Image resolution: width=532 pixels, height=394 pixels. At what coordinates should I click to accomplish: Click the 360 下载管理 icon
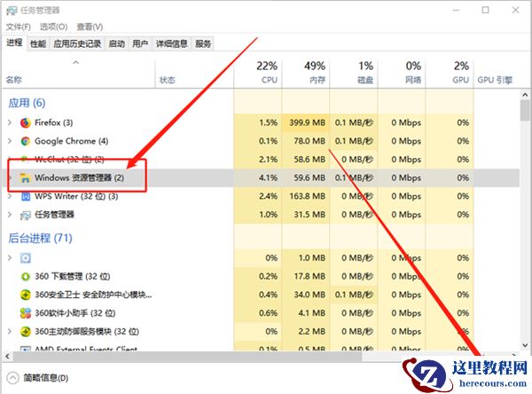[26, 277]
